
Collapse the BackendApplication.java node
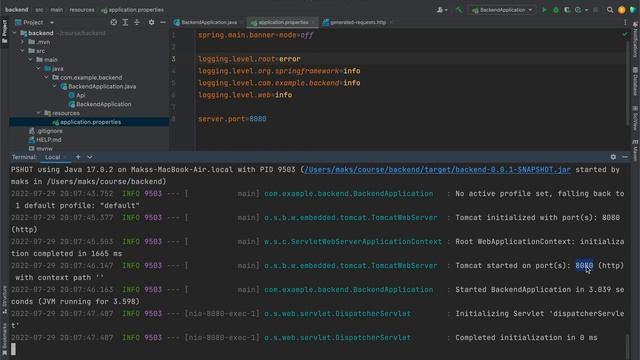coord(54,87)
